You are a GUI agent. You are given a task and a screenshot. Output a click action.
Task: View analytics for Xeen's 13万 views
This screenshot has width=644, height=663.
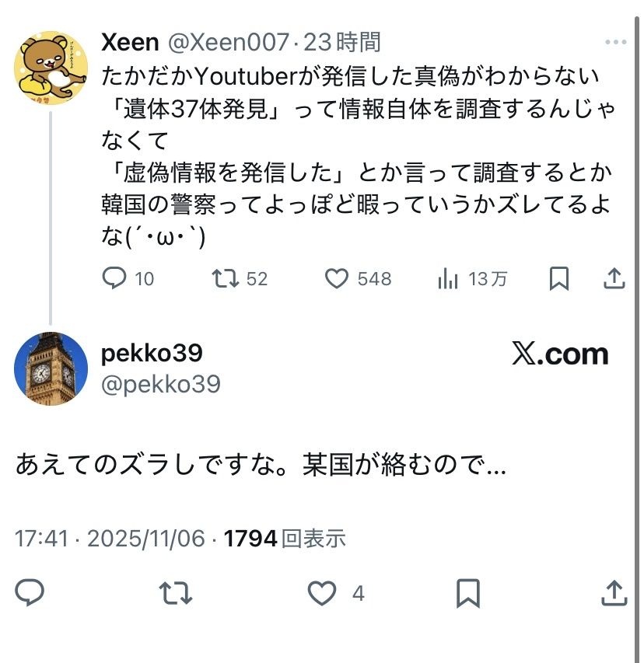tap(448, 278)
